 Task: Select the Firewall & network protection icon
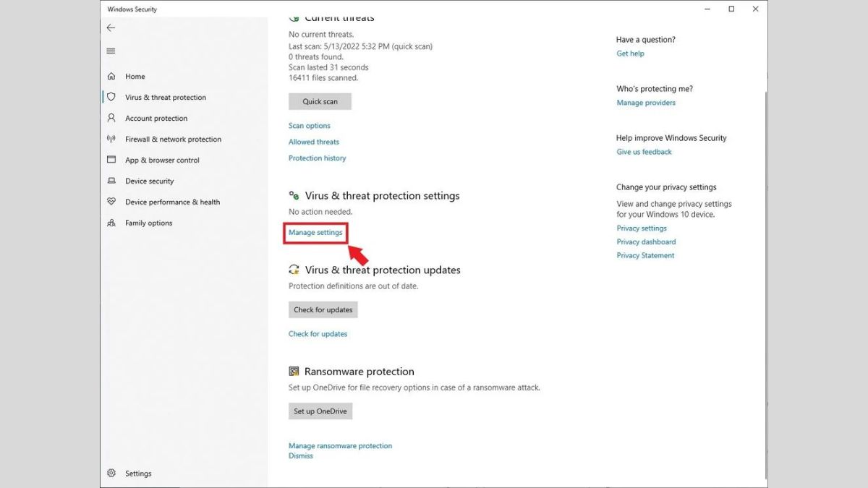coord(111,139)
